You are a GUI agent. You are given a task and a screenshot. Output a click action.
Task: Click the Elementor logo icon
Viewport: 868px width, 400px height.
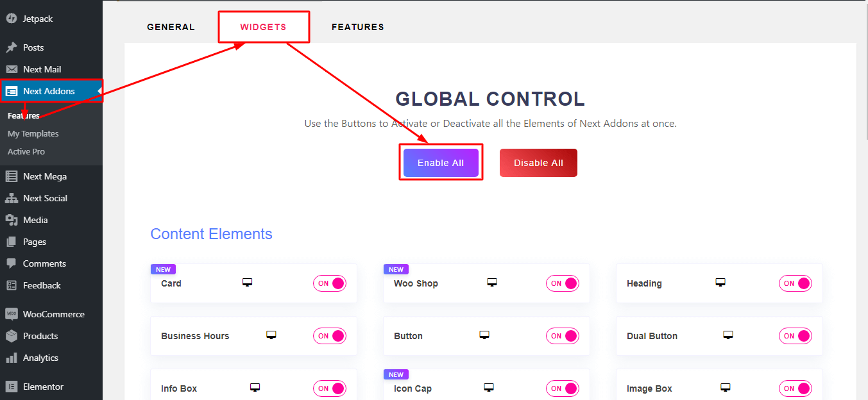point(12,387)
